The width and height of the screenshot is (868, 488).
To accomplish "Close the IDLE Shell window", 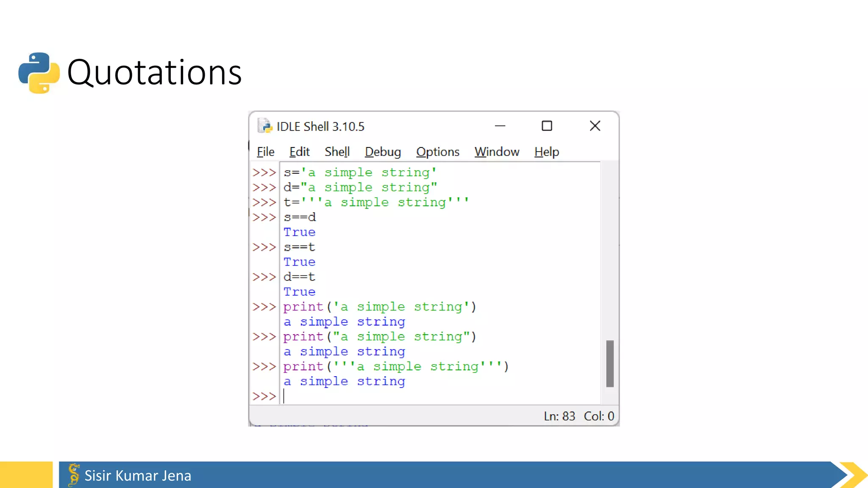I will [x=595, y=126].
